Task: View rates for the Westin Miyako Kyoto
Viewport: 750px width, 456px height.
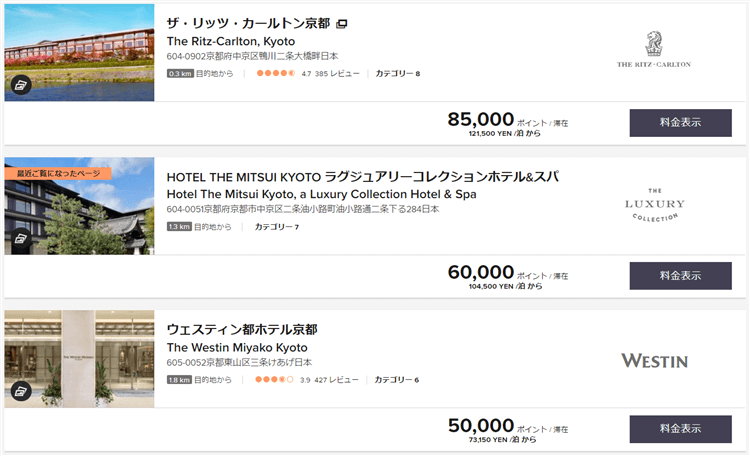Action: coord(681,429)
